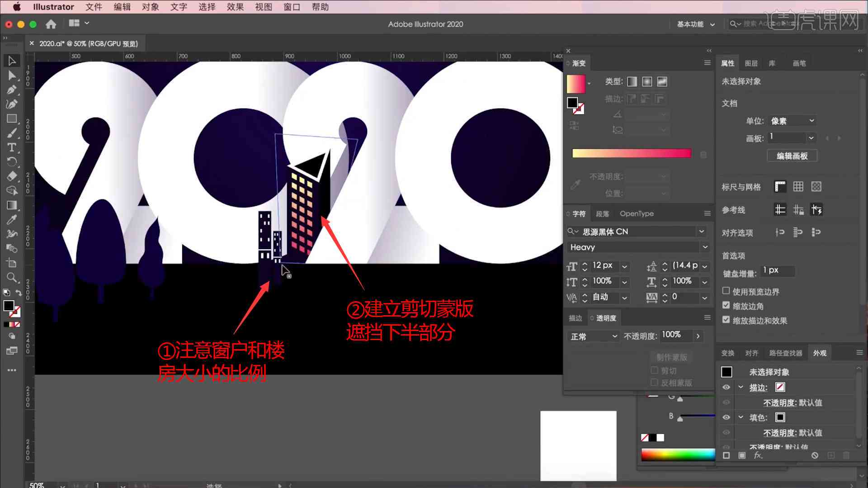Image resolution: width=868 pixels, height=488 pixels.
Task: Open the 效果 menu
Action: pyautogui.click(x=235, y=7)
